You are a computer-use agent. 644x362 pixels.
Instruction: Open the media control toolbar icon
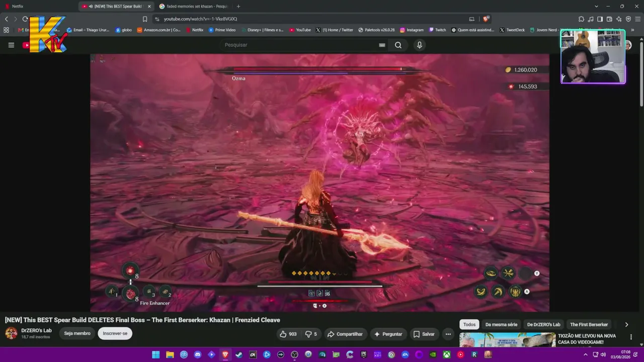pos(591,19)
